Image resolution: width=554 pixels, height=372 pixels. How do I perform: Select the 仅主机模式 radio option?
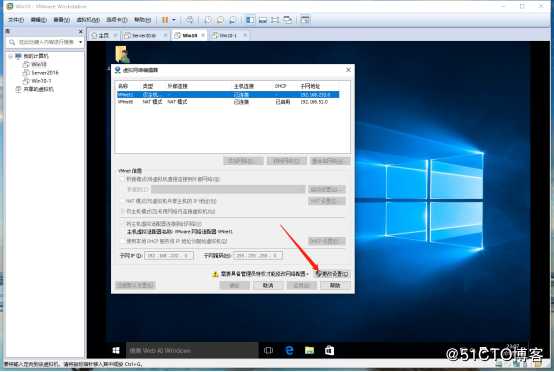[x=123, y=211]
